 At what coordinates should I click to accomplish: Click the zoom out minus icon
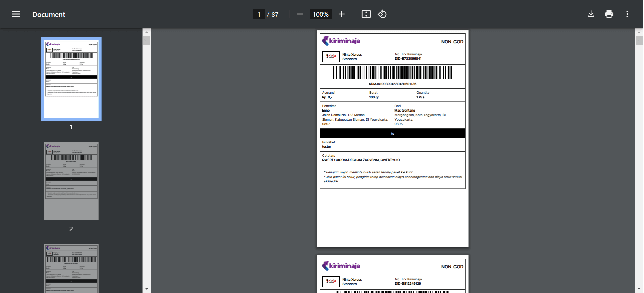tap(300, 14)
